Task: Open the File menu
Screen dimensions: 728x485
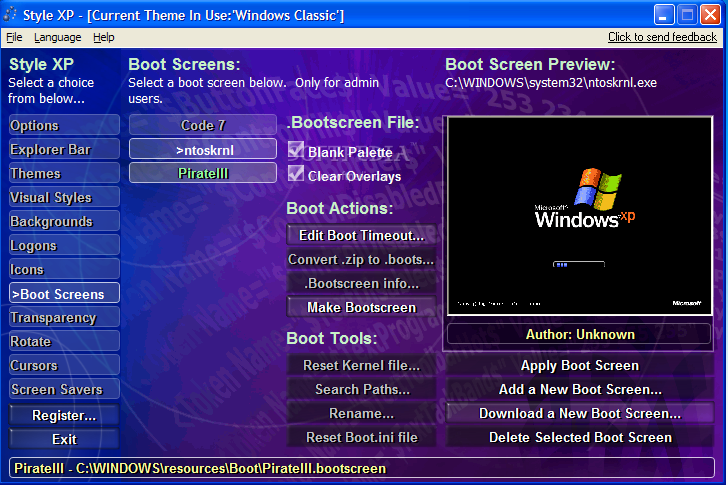Action: 14,37
